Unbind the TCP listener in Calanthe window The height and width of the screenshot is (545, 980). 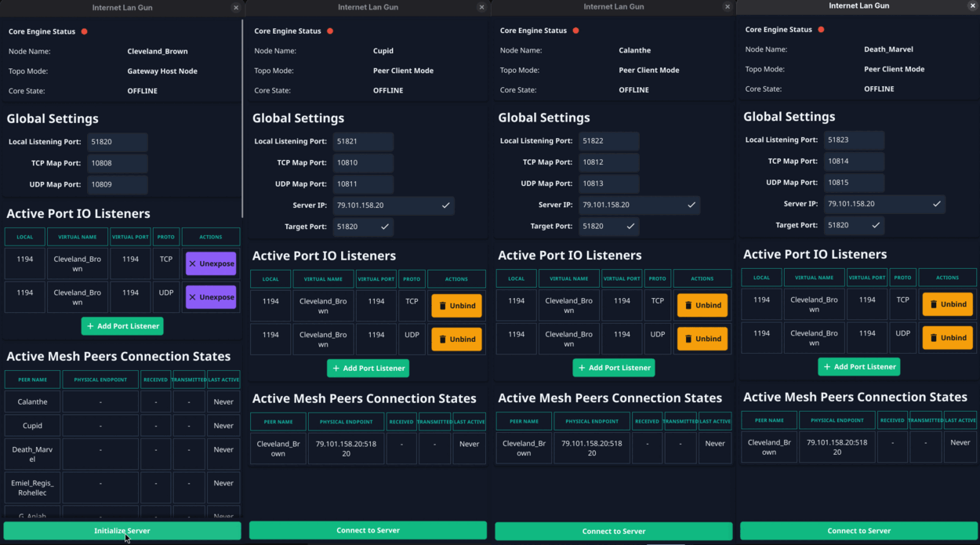tap(702, 305)
